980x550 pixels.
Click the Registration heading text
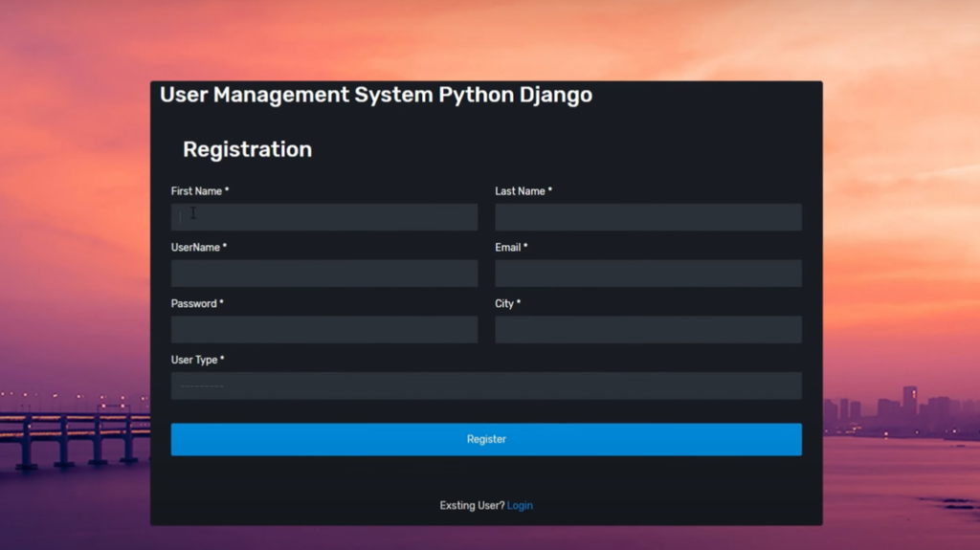[x=248, y=149]
